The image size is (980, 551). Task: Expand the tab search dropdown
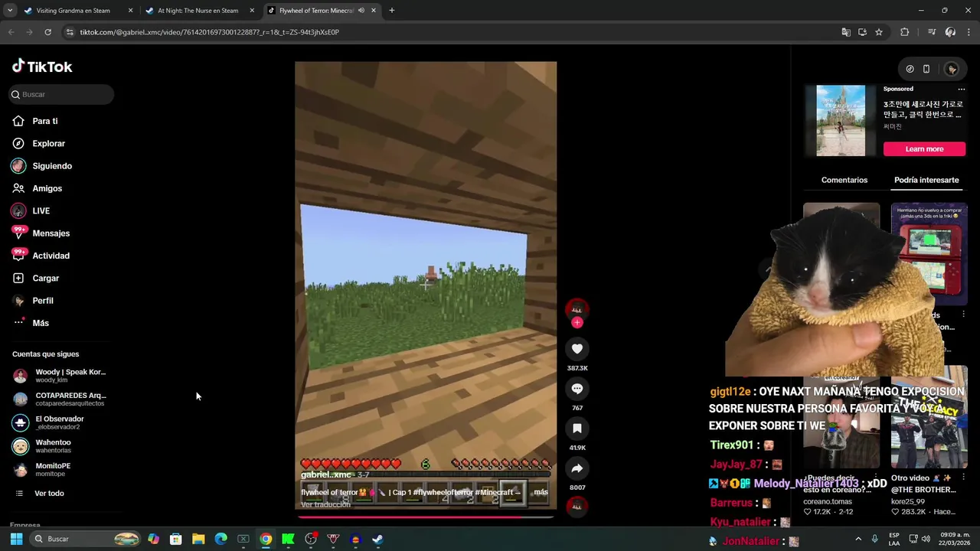point(10,11)
